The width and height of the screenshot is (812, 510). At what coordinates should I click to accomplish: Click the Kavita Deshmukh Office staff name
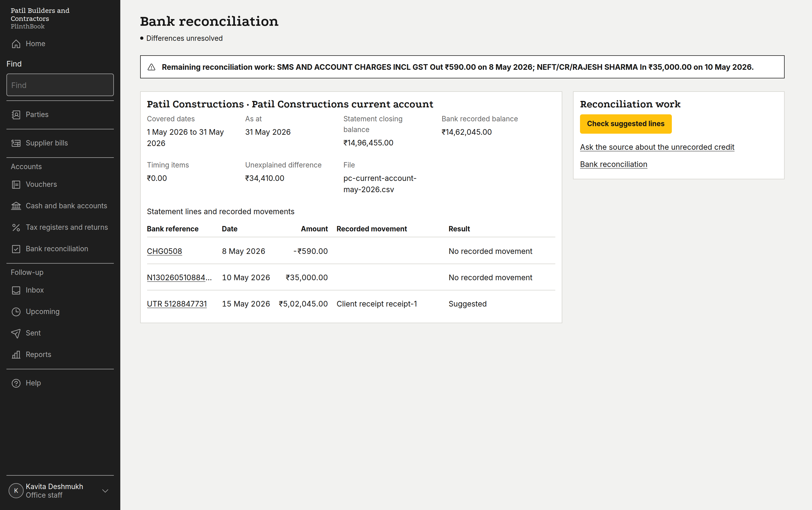pos(54,491)
